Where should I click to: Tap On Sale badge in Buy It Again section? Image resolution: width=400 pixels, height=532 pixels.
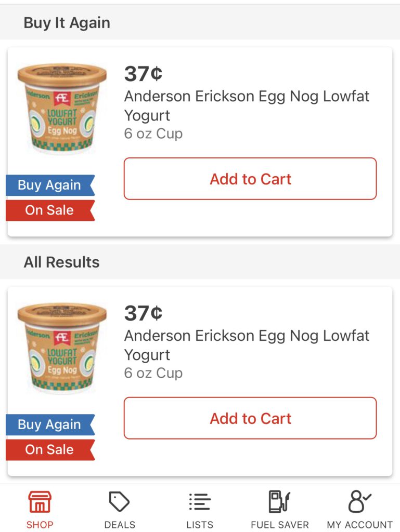(49, 210)
